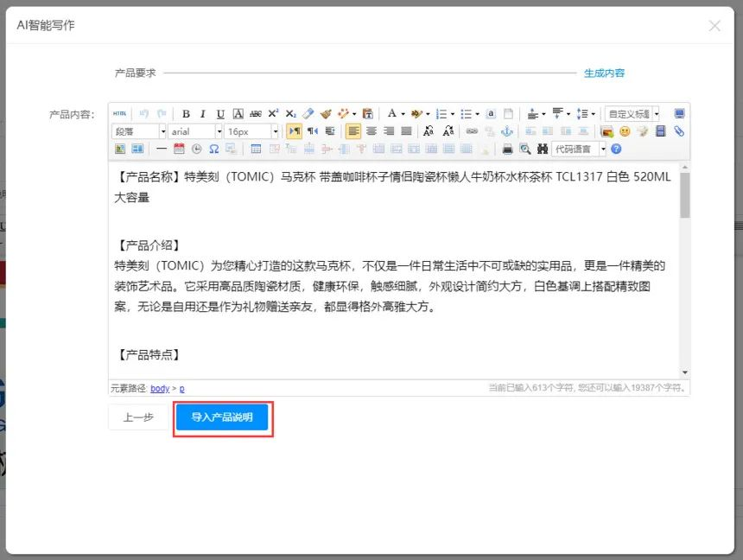Click the clear document icon
The width and height of the screenshot is (743, 560).
[x=509, y=114]
